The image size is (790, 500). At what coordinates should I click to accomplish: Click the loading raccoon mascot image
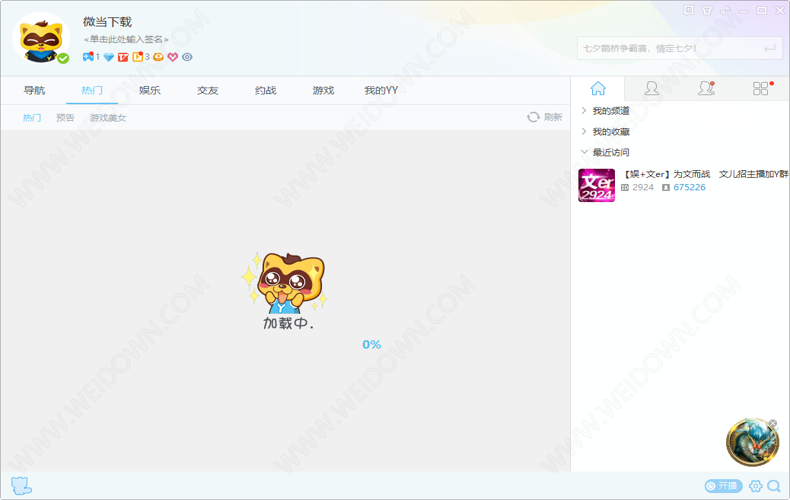[x=285, y=283]
